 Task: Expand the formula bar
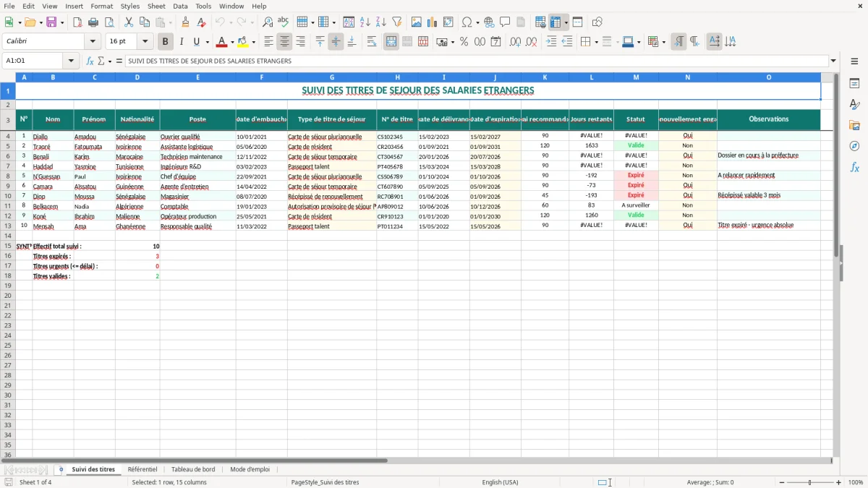coord(833,61)
